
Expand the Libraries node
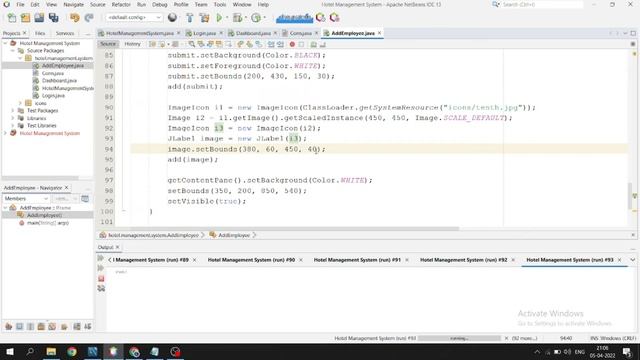pyautogui.click(x=13, y=118)
